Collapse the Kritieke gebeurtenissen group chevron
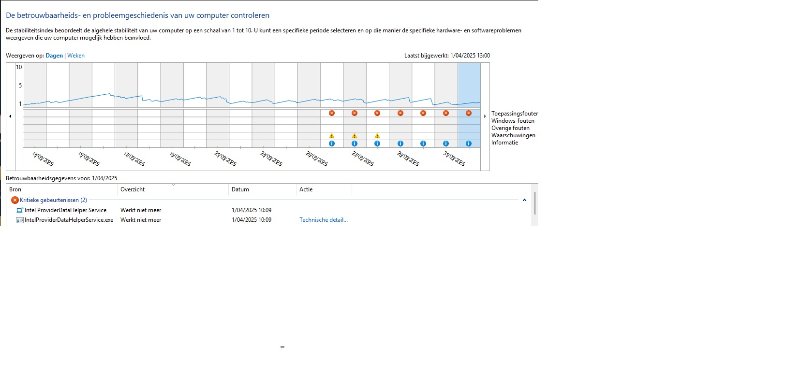 524,201
